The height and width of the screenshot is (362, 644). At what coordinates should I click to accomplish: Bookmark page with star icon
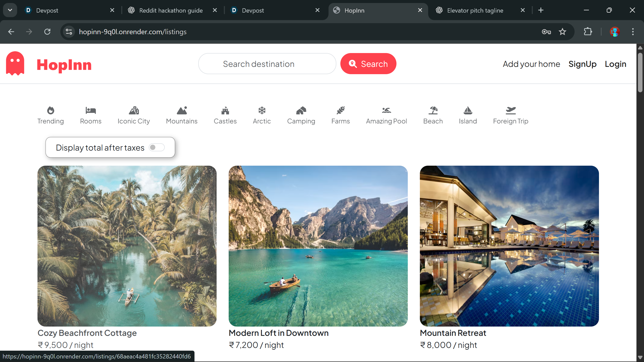(x=562, y=32)
